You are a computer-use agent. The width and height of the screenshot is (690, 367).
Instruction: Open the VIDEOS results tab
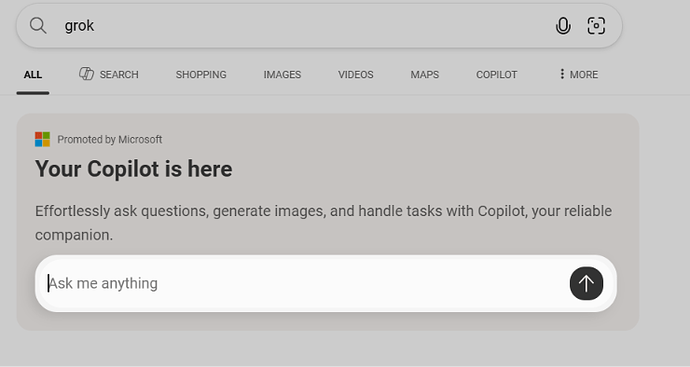click(x=356, y=75)
